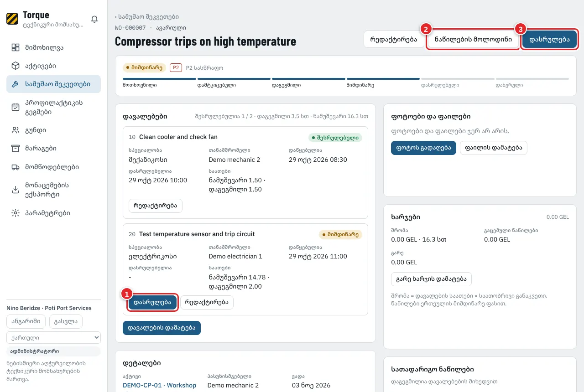The height and width of the screenshot is (392, 584).
Task: Click the calendar icon for პროფილაქტიკის გეგმები
Action: 16,107
